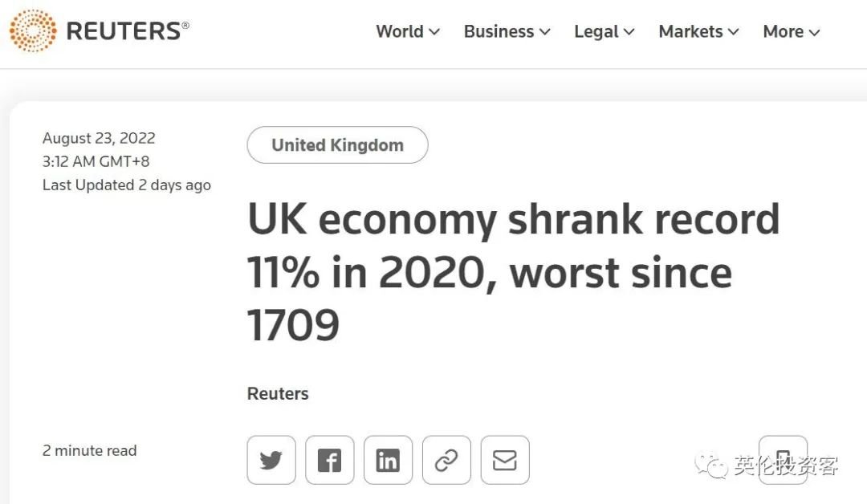Image resolution: width=867 pixels, height=504 pixels.
Task: Copy article link icon
Action: point(446,460)
